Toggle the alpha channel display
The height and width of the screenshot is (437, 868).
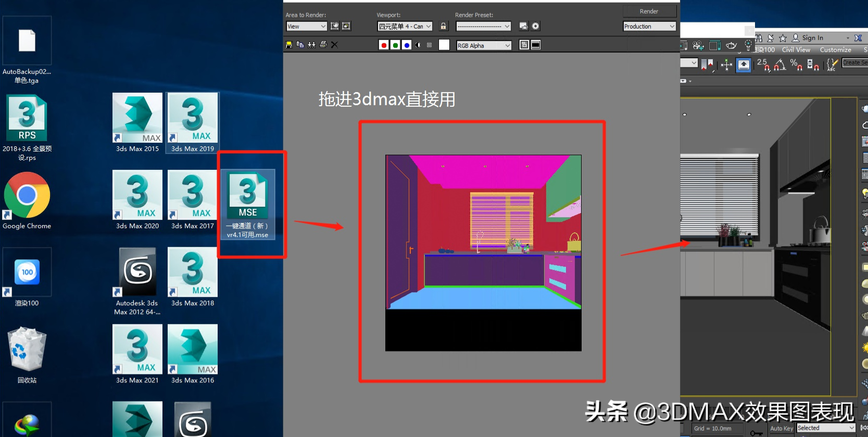click(418, 45)
